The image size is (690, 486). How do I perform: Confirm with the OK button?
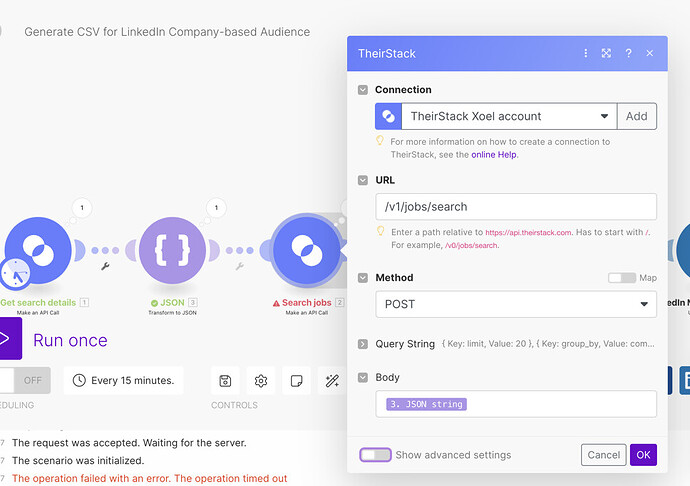643,455
